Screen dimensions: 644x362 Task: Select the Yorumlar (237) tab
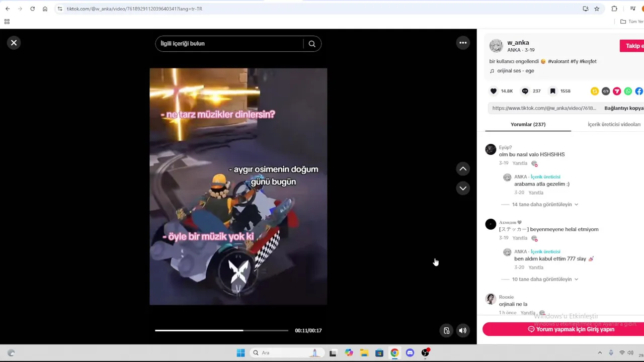tap(528, 124)
